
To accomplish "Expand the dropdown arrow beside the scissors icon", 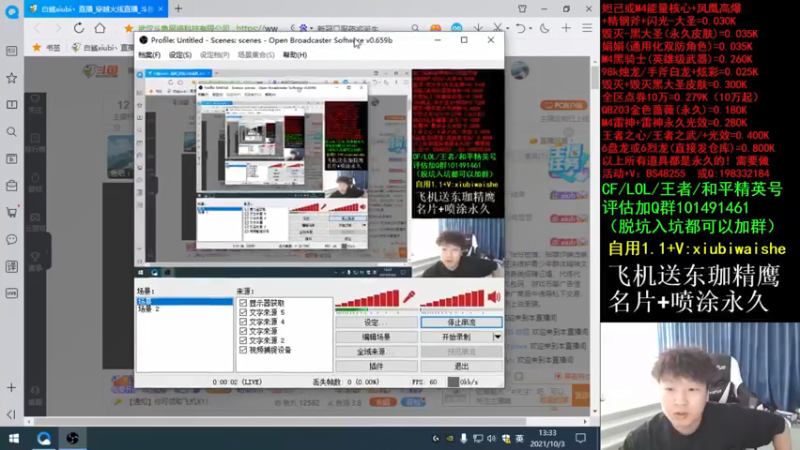I will tap(508, 29).
